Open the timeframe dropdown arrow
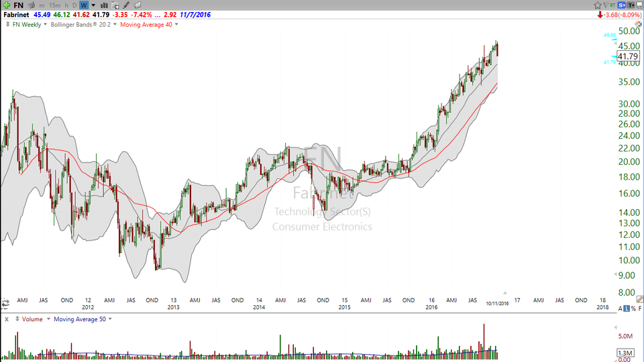 pyautogui.click(x=93, y=5)
